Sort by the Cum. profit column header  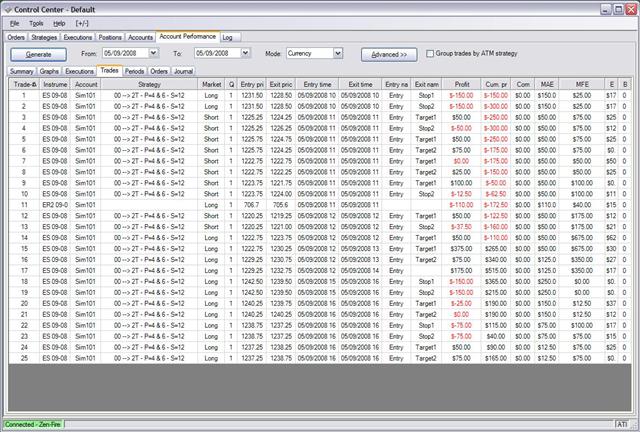point(496,84)
